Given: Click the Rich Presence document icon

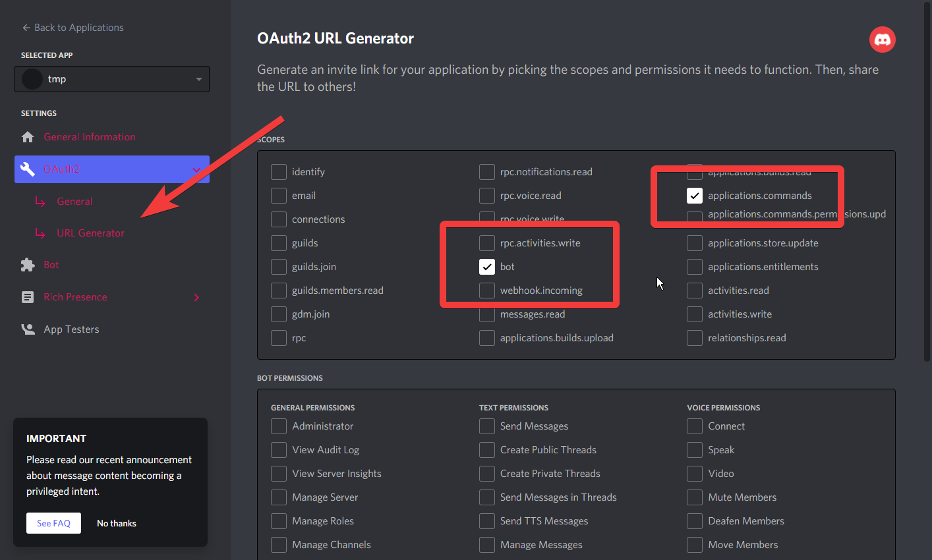Looking at the screenshot, I should pos(28,297).
